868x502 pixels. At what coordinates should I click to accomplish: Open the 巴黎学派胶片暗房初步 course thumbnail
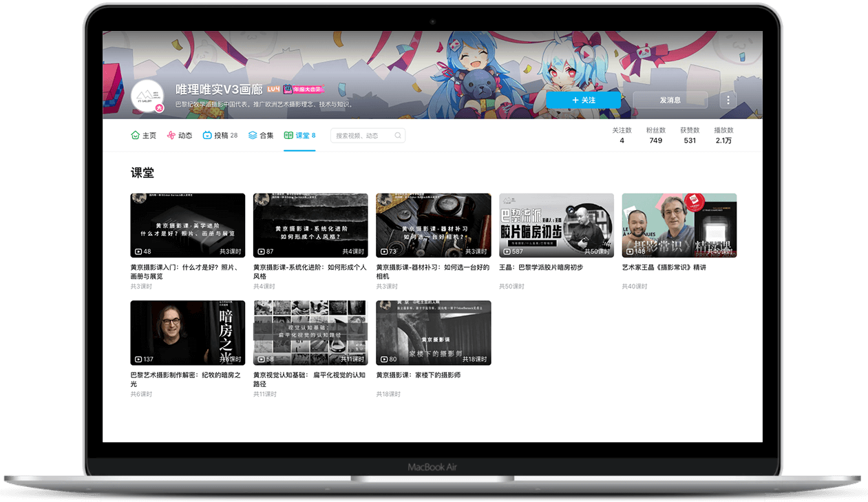coord(556,225)
